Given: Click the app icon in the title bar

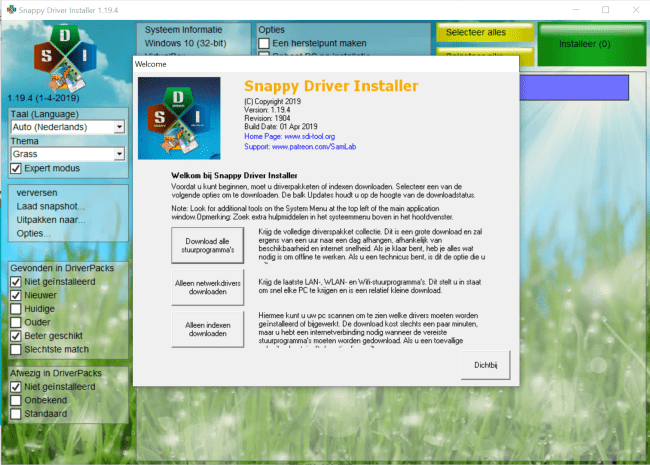Looking at the screenshot, I should [11, 10].
